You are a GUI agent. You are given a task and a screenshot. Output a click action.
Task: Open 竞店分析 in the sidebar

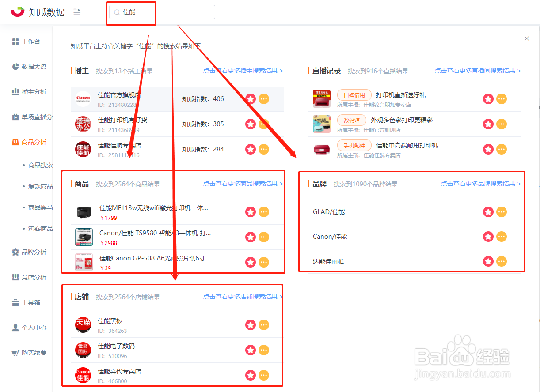click(29, 277)
